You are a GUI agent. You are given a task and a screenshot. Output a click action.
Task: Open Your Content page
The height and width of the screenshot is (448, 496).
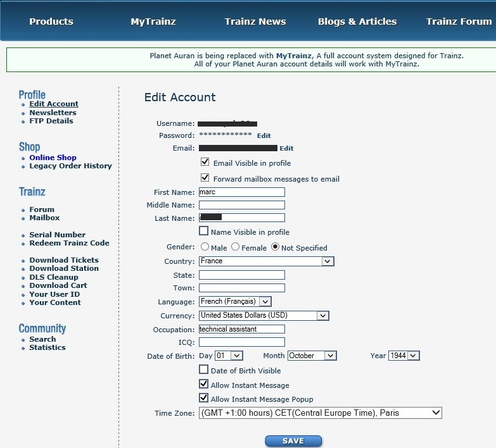[55, 302]
